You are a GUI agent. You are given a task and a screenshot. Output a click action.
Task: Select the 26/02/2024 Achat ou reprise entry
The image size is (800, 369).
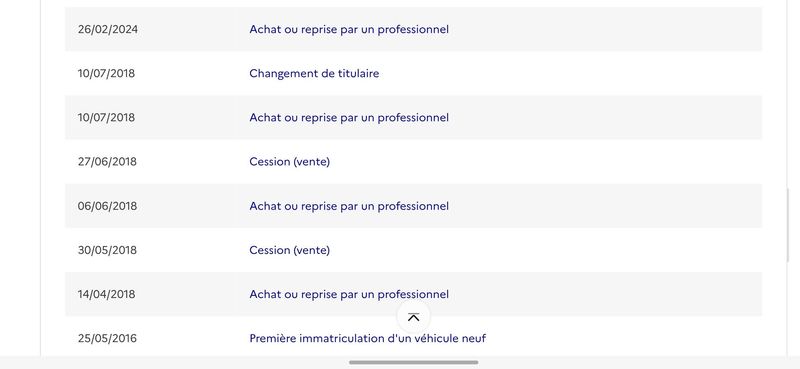349,30
